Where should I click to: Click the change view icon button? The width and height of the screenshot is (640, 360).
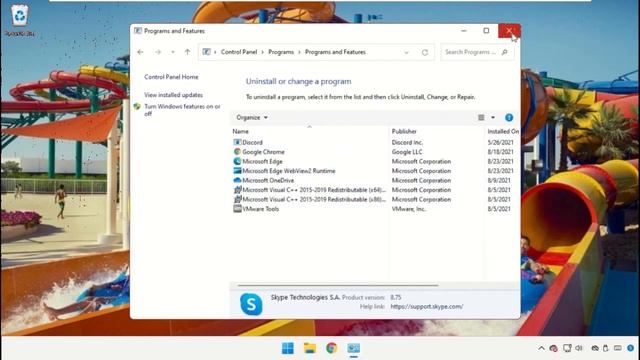[481, 118]
